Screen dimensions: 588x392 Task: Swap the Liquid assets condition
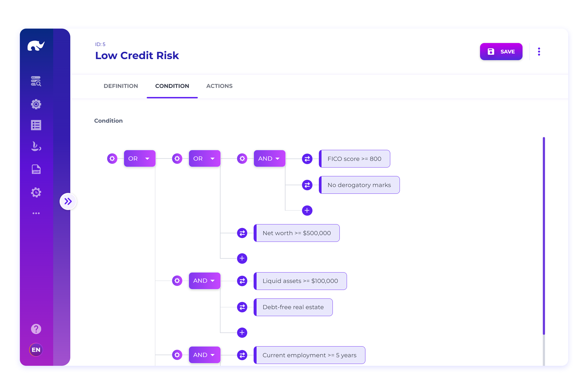pos(242,281)
